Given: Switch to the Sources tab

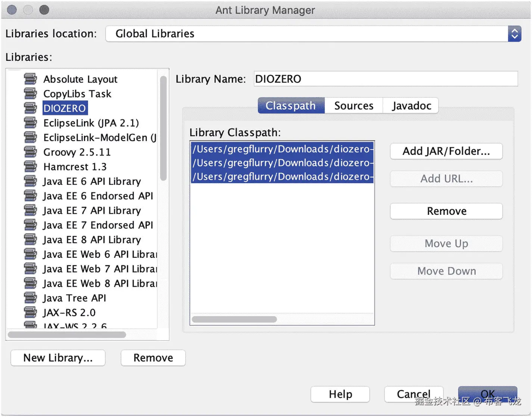Looking at the screenshot, I should (354, 106).
